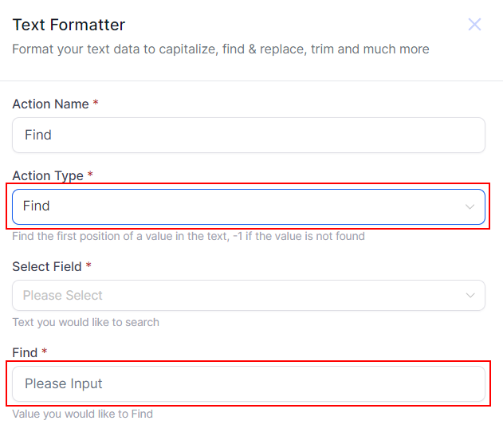Click the value you would like to Find hint
Image resolution: width=503 pixels, height=448 pixels.
(82, 414)
